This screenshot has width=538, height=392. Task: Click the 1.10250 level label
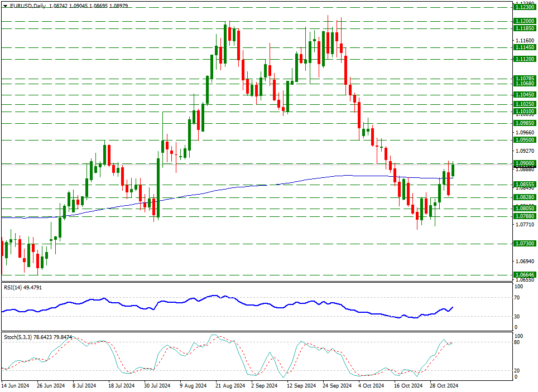(525, 104)
